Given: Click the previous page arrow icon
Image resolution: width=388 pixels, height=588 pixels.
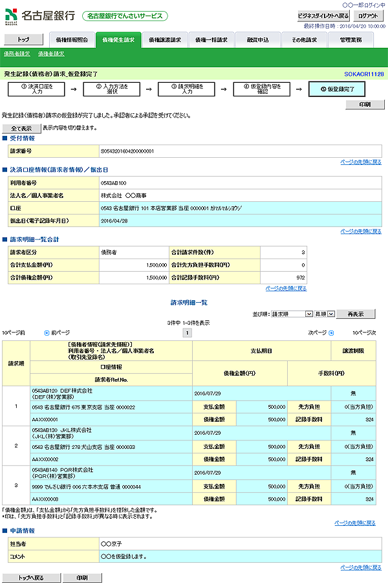Looking at the screenshot, I should (47, 332).
